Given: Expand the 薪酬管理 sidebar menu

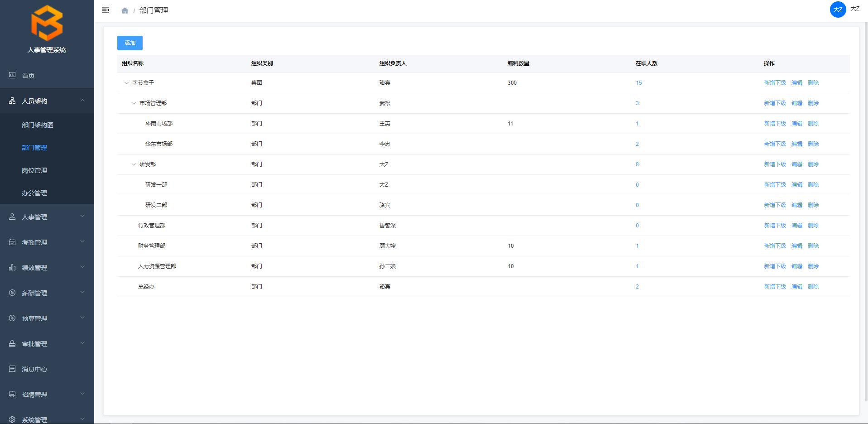Looking at the screenshot, I should 34,293.
